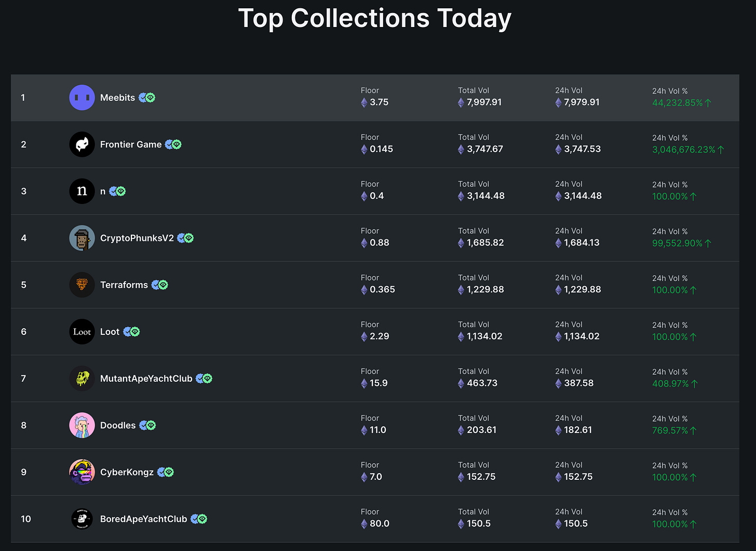Click the Ethereum icon by Doodles 24h Vol 182.61

click(558, 430)
